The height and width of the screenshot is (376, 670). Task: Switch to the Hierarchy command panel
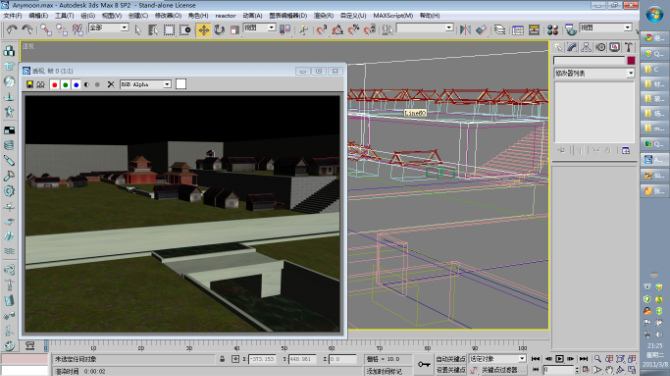[x=586, y=47]
